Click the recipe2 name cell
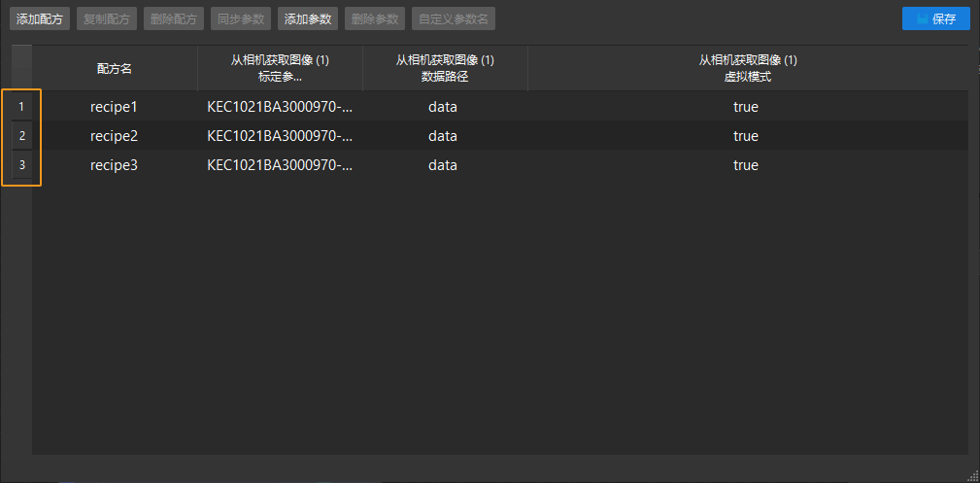 [x=115, y=136]
